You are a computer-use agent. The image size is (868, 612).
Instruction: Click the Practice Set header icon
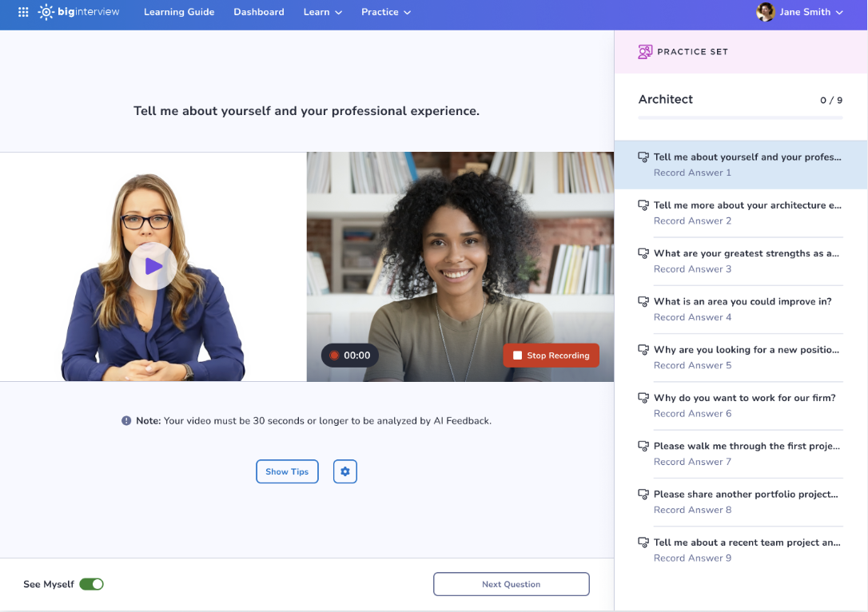click(645, 52)
